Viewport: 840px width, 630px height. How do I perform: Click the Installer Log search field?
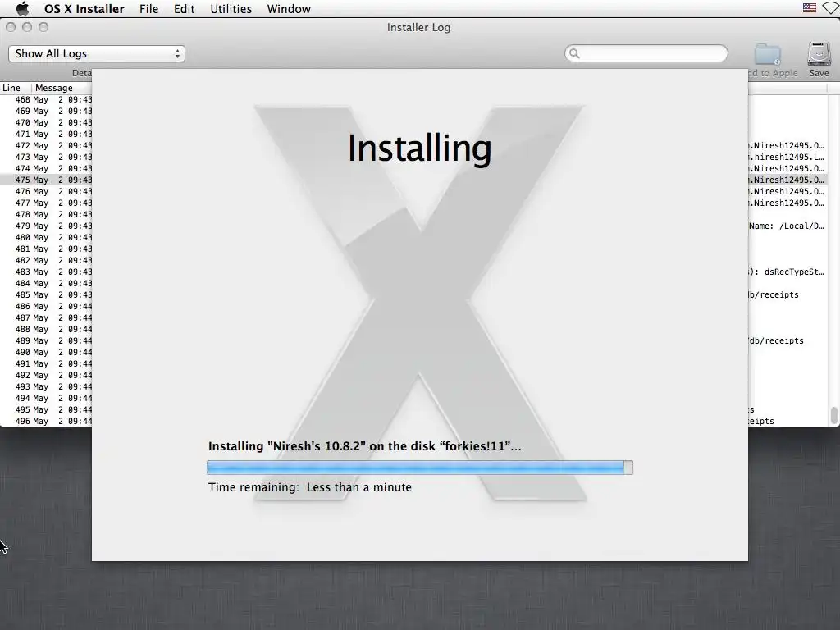646,53
